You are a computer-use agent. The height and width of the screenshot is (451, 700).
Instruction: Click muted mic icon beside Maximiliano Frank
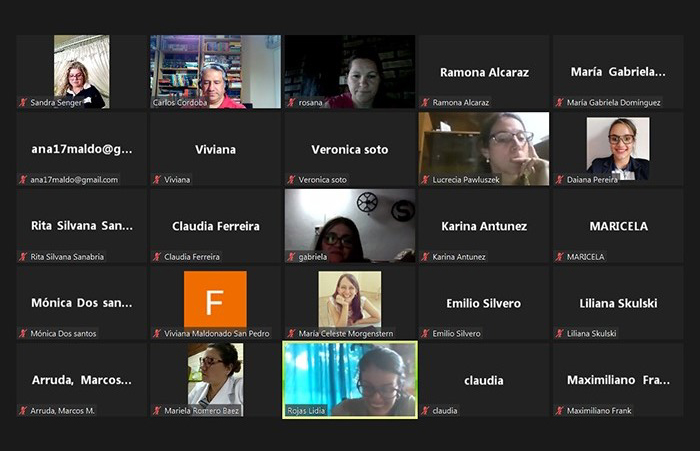pos(559,411)
